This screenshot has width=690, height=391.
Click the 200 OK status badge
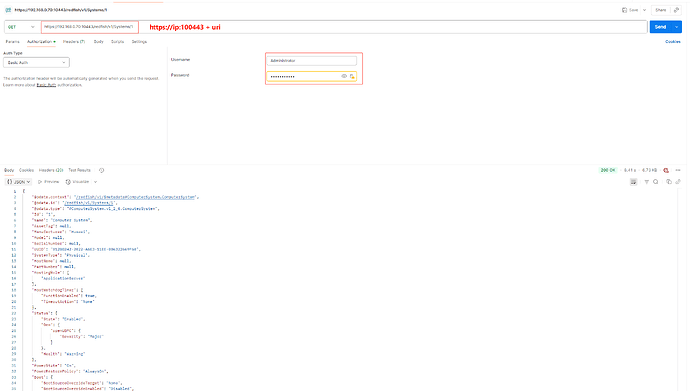click(608, 170)
